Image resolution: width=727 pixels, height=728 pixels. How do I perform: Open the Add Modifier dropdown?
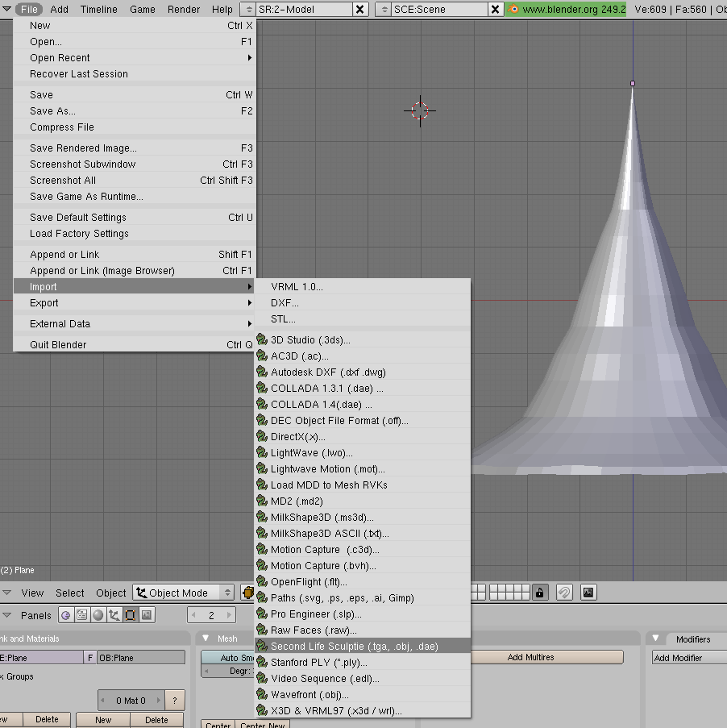pyautogui.click(x=689, y=658)
